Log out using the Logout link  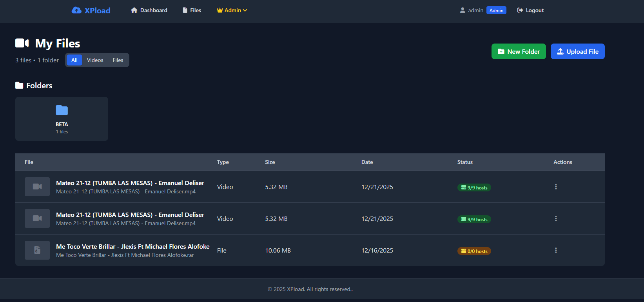[x=530, y=11]
